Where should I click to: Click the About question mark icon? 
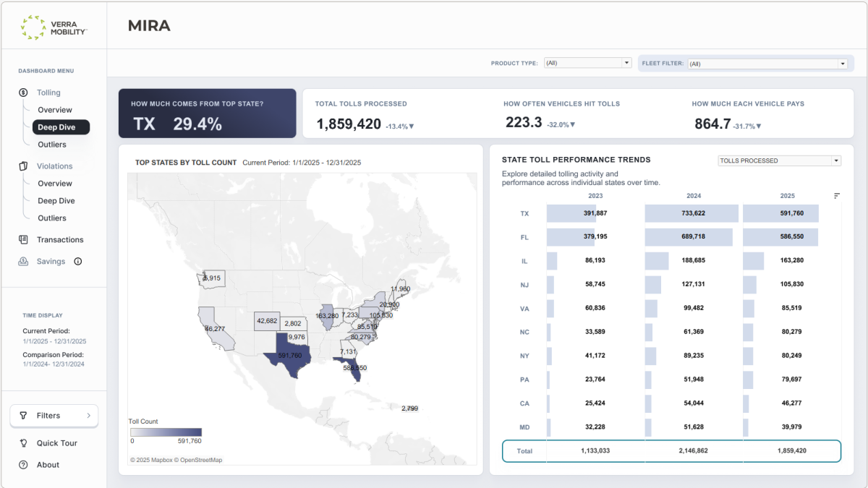23,465
